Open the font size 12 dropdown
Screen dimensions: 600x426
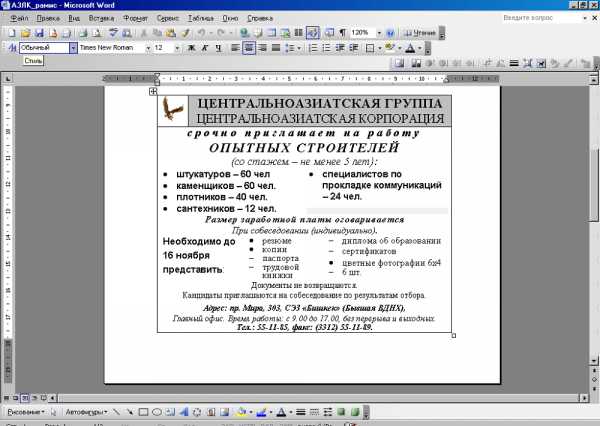[x=177, y=48]
